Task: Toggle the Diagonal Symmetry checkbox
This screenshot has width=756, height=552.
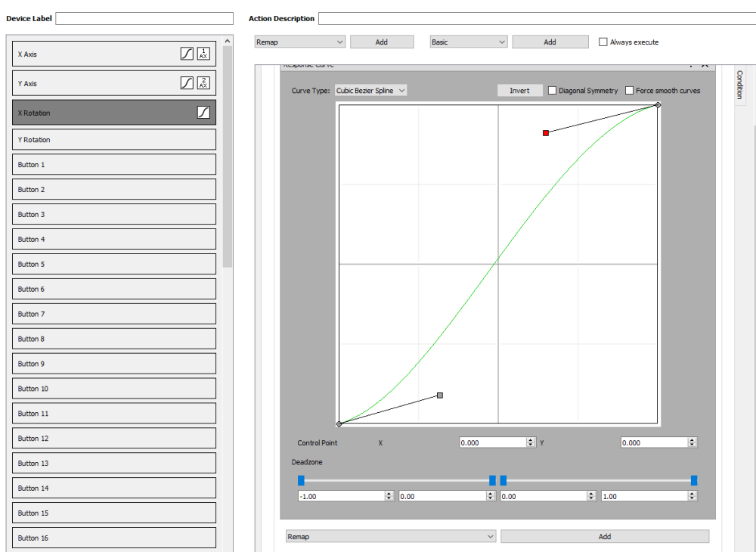Action: coord(553,91)
